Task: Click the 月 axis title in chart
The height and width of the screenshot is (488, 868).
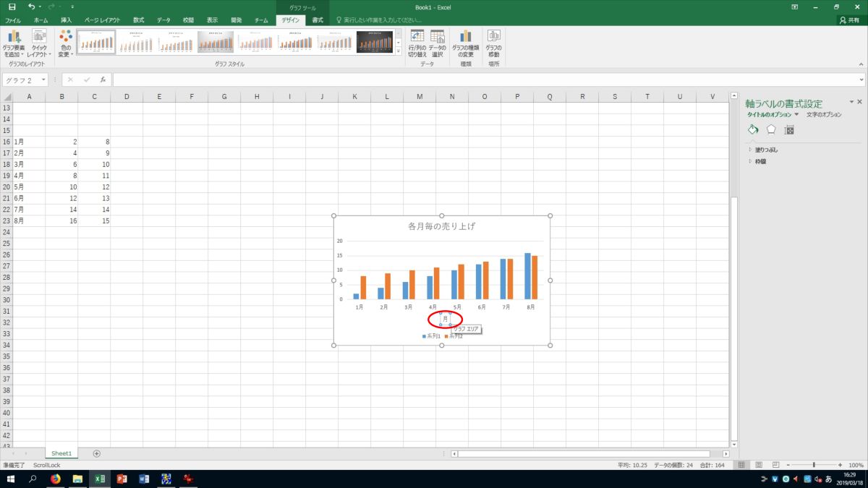Action: coord(446,319)
